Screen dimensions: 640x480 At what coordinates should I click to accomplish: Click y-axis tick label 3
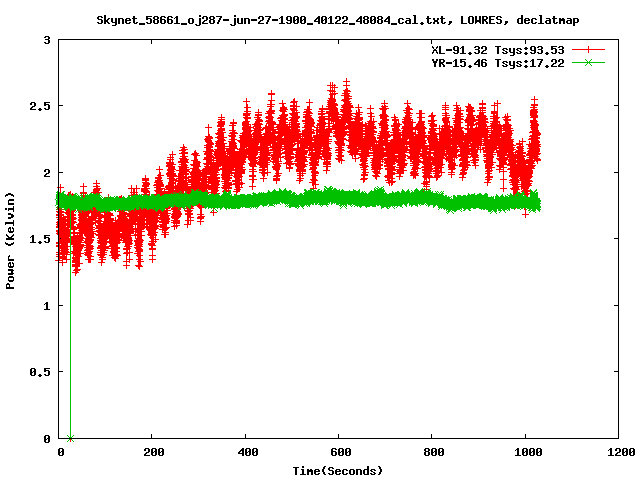coord(47,40)
